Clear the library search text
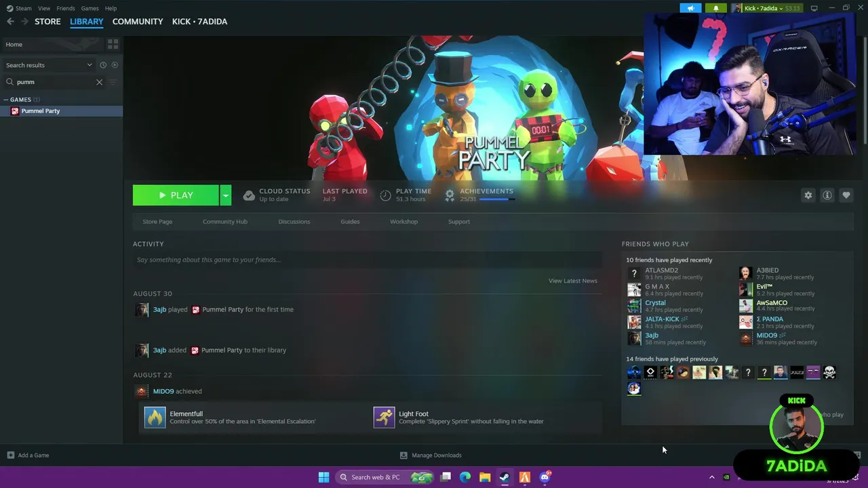This screenshot has width=868, height=488. (99, 82)
